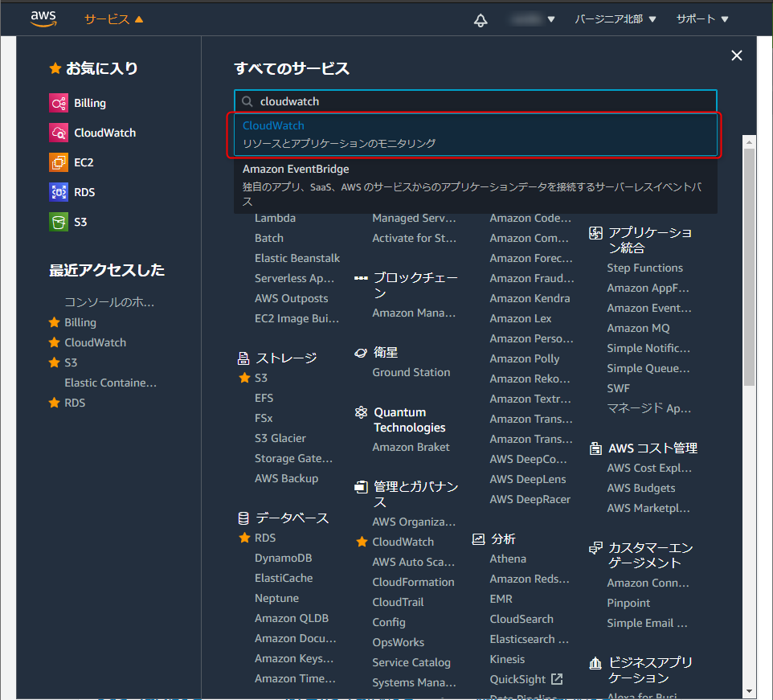Click the search magnifier icon
773x700 pixels.
pos(247,101)
